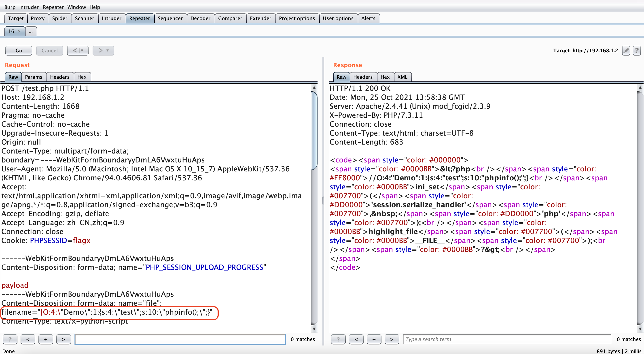Open request Params view tab
The width and height of the screenshot is (644, 354).
coord(34,77)
